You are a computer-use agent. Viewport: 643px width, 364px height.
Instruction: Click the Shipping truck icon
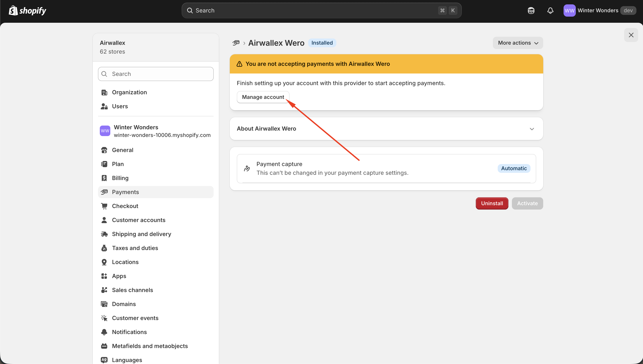pyautogui.click(x=104, y=234)
